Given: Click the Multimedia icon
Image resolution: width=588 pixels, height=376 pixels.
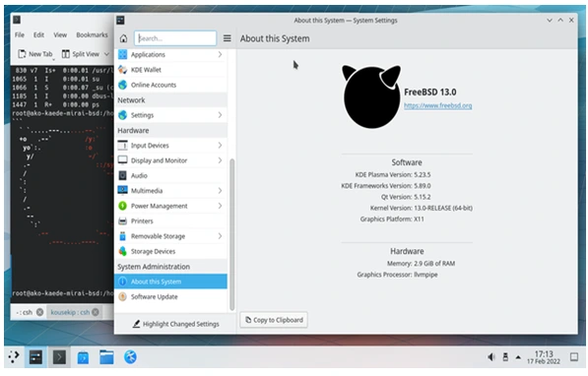Looking at the screenshot, I should (x=123, y=190).
